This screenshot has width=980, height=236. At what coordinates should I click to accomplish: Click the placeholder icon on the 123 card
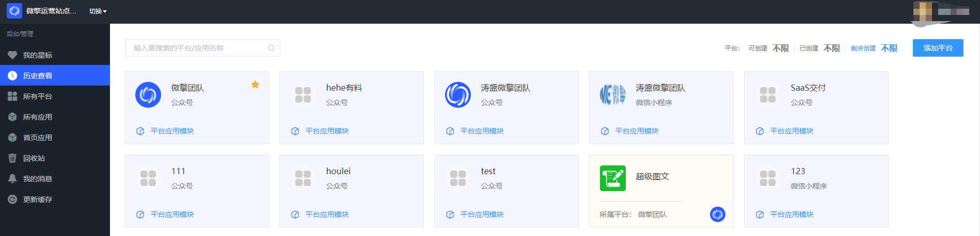coord(768,178)
